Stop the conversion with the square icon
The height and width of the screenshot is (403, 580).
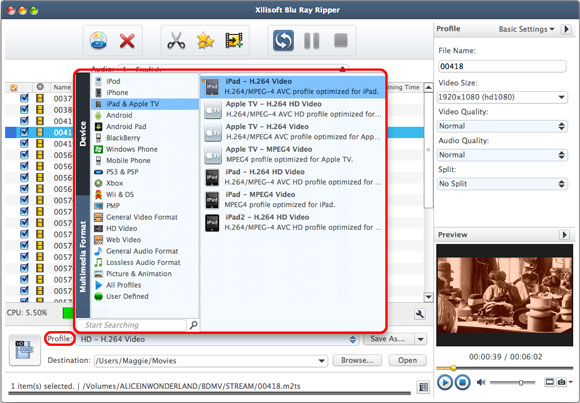(x=341, y=40)
